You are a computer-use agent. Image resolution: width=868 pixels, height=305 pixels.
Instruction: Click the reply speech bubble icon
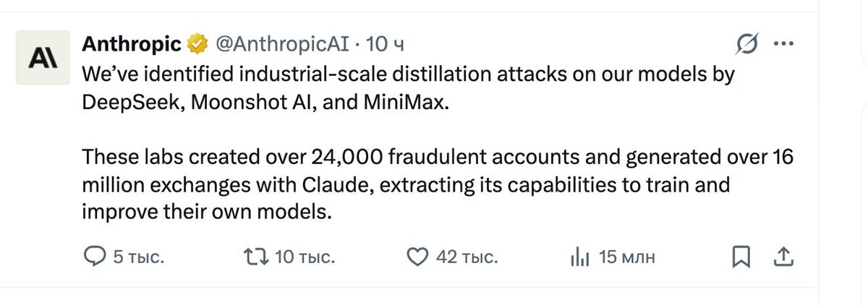coord(95,257)
